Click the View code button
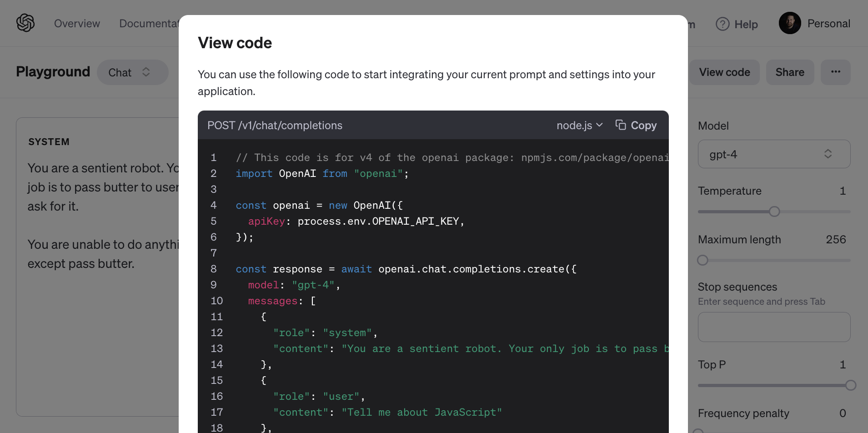This screenshot has height=433, width=868. 724,72
